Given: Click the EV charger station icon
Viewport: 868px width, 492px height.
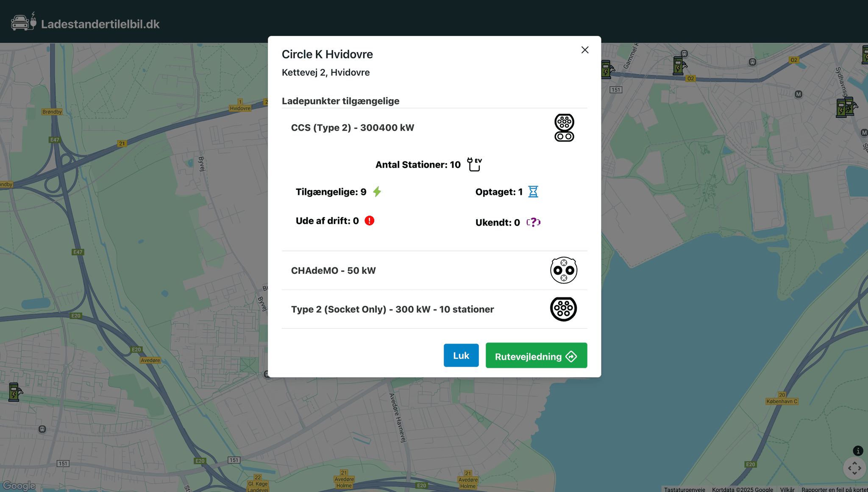Looking at the screenshot, I should click(x=474, y=164).
